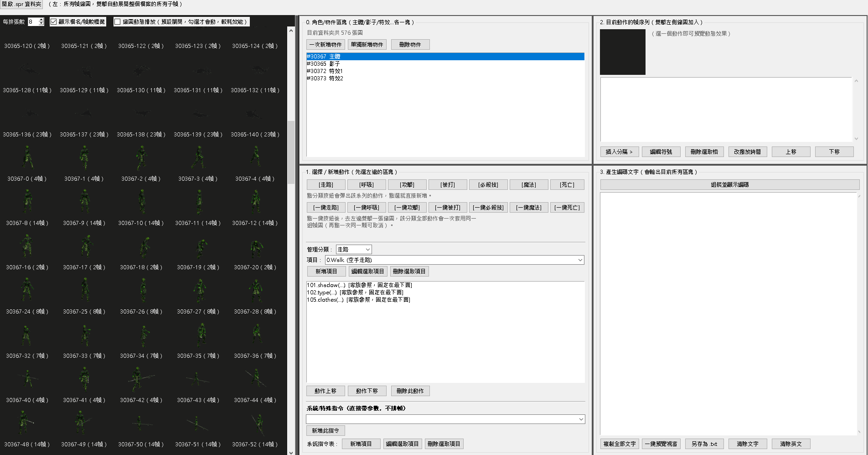Open the [魔法] action category
Screen dimensions: 868x455
[529, 184]
